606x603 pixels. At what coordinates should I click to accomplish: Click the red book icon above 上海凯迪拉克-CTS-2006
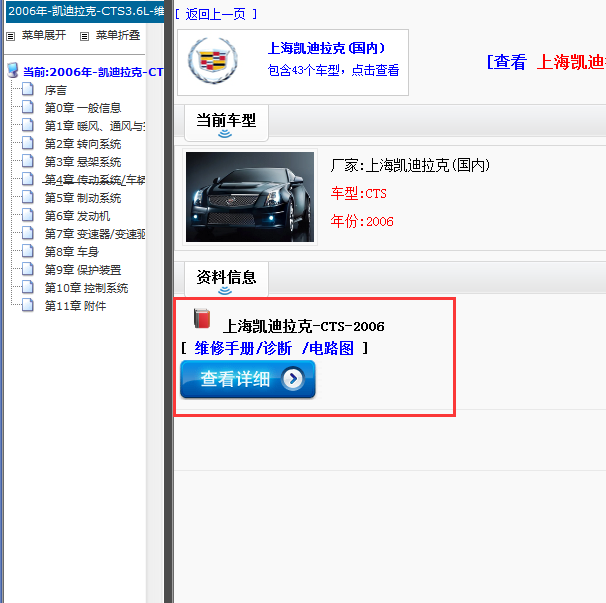202,318
